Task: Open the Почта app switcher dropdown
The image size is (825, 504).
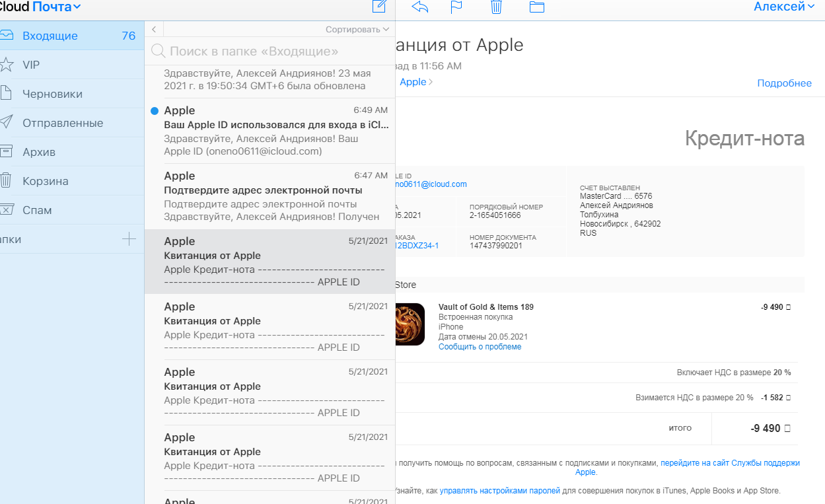Action: [57, 7]
